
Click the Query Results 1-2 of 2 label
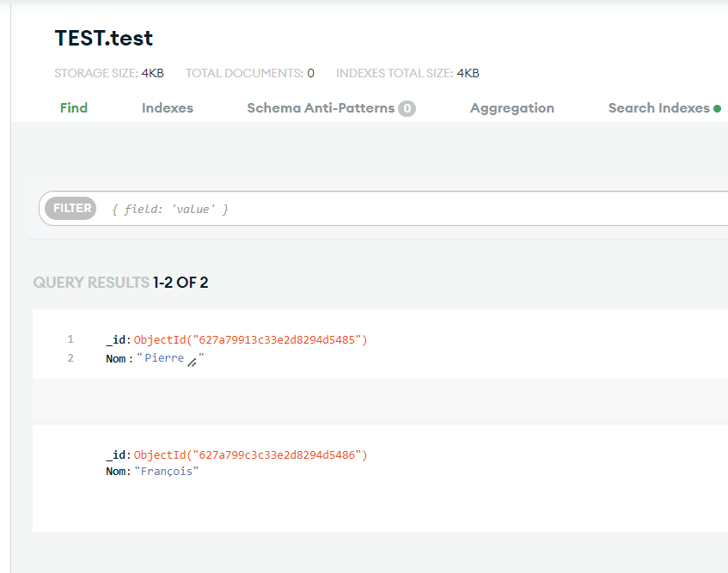click(x=120, y=283)
